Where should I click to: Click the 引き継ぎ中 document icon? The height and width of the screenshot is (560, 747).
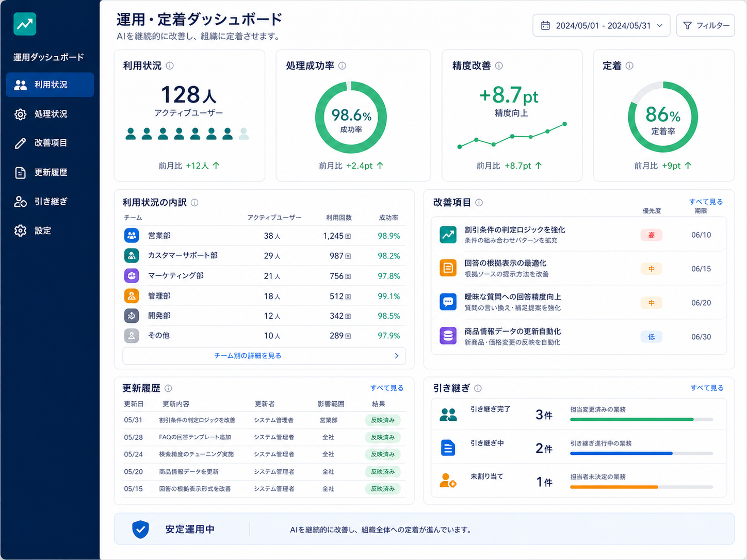(448, 448)
